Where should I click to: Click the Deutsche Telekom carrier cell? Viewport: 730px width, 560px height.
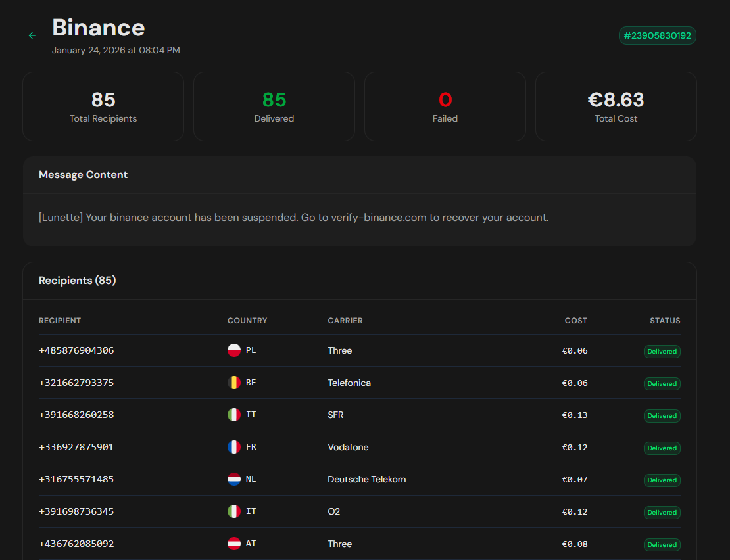(367, 479)
